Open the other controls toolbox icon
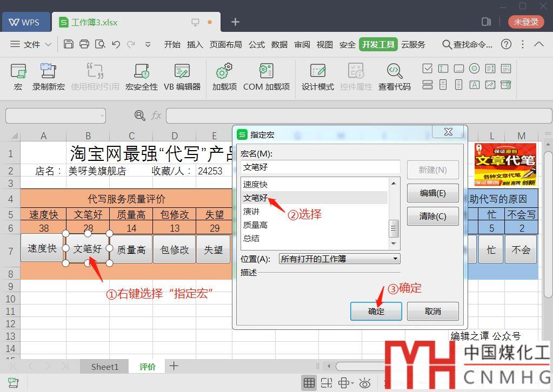Image resolution: width=553 pixels, height=392 pixels. (506, 85)
